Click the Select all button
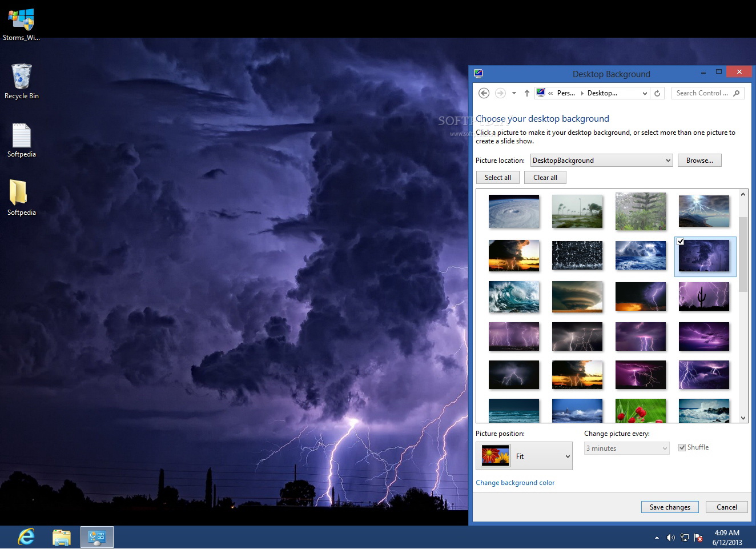Screen dimensions: 756x549 click(498, 178)
